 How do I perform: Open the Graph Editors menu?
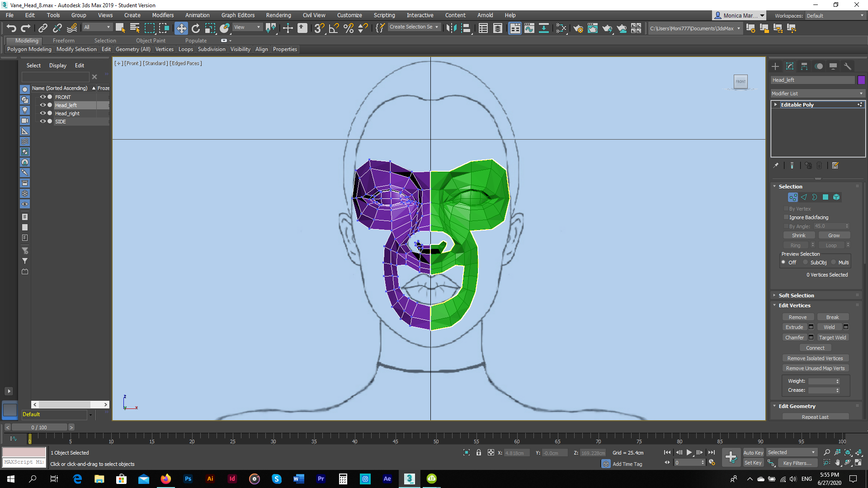(x=238, y=15)
